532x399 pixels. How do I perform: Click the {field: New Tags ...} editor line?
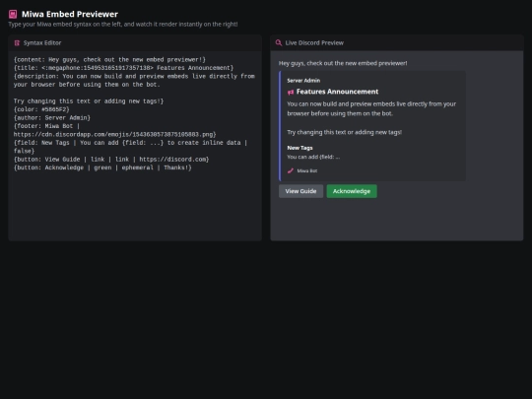point(131,147)
